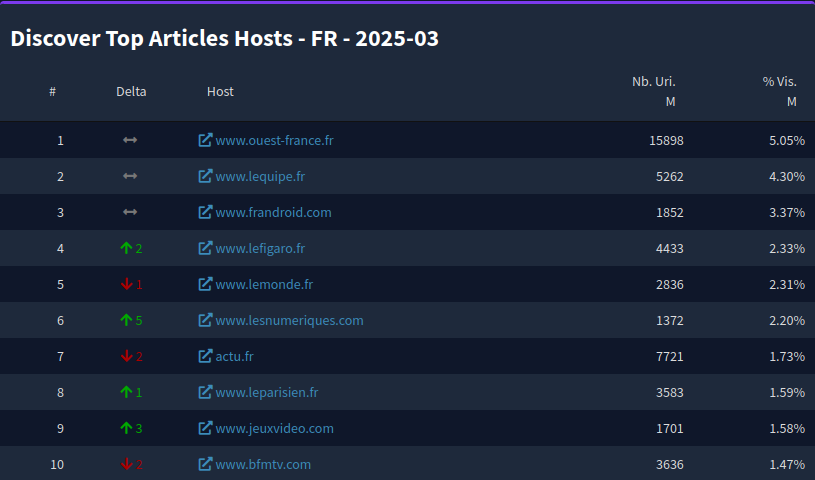Screen dimensions: 815x480
Task: Go to www.lesnumeriques.com link
Action: click(290, 320)
